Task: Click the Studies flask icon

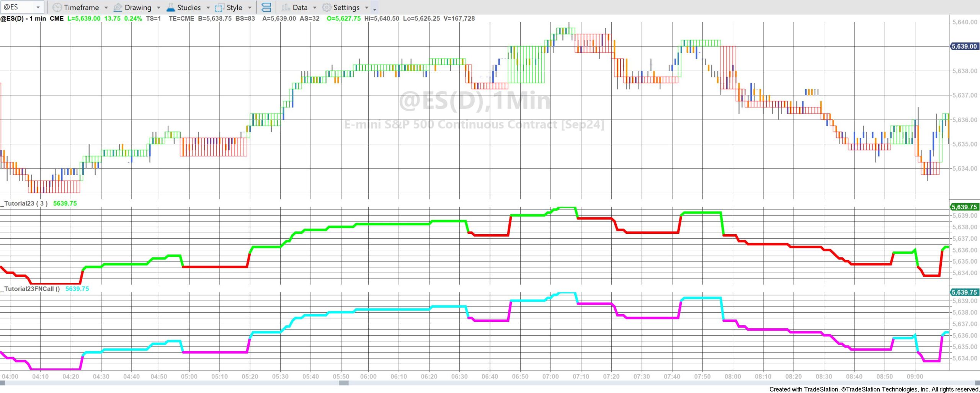Action: pyautogui.click(x=171, y=7)
